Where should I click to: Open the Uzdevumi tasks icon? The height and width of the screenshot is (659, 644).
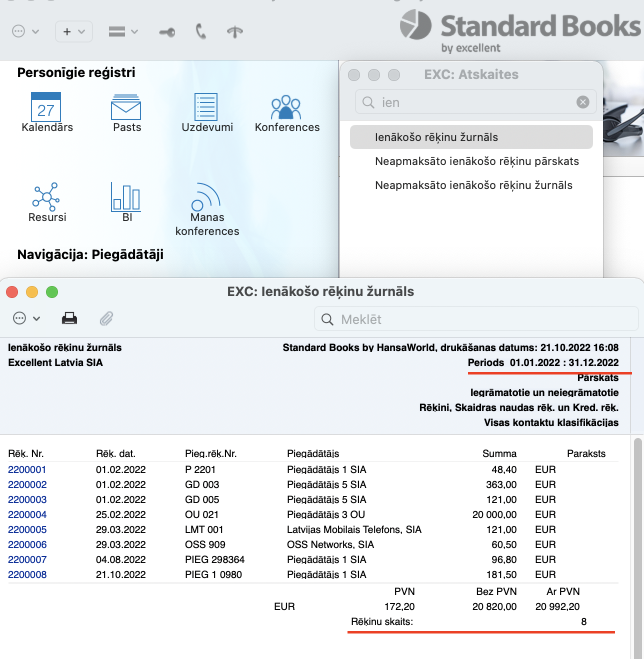tap(206, 107)
